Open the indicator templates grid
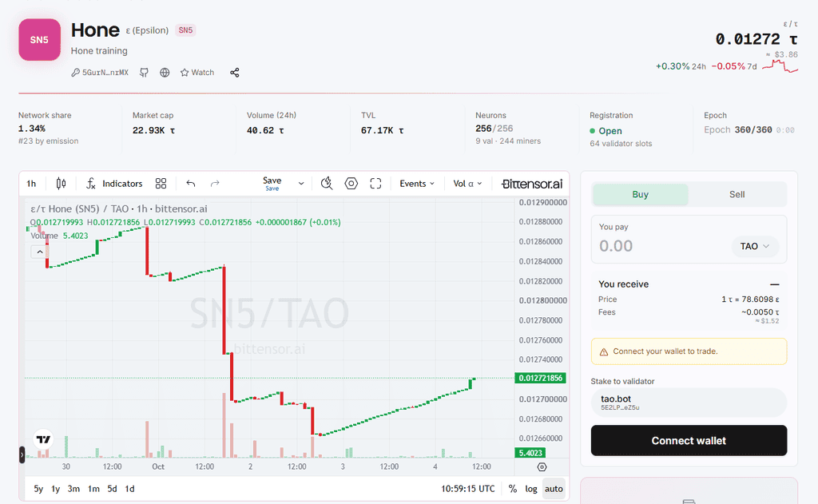The height and width of the screenshot is (504, 818). coord(161,184)
